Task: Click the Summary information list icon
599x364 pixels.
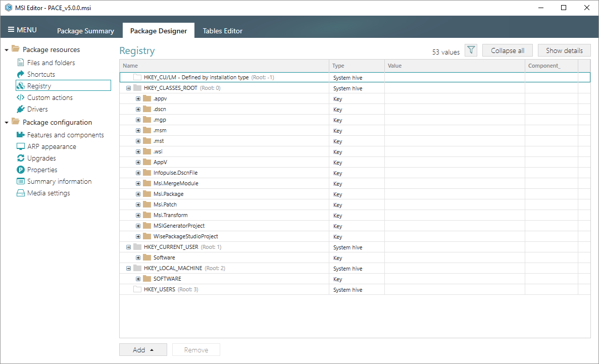Action: pos(21,181)
